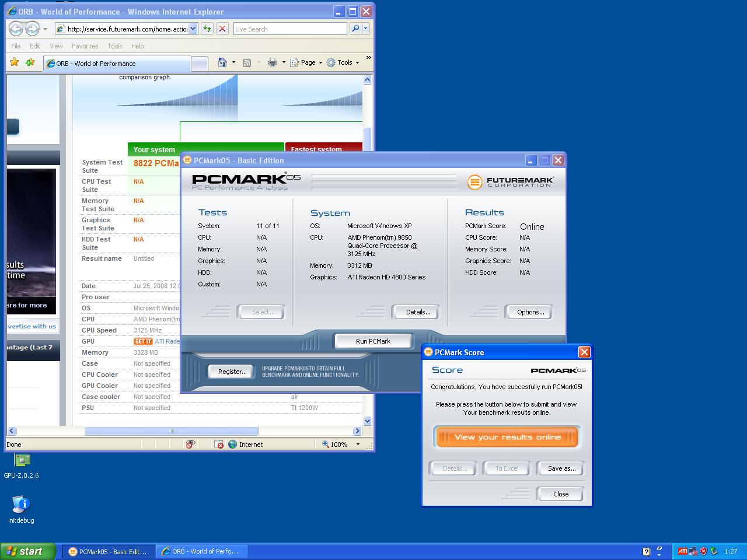Screen dimensions: 747x560
Task: Open the Help menu in Internet Explorer
Action: 138,46
